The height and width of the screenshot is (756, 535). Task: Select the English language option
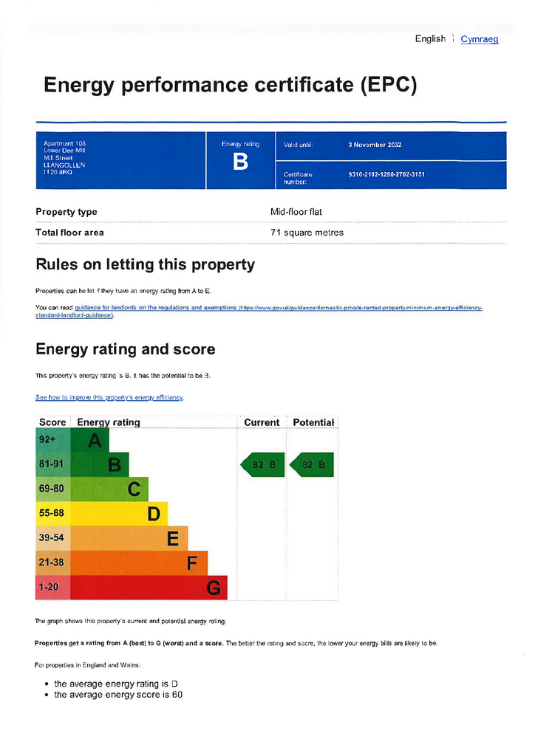429,39
